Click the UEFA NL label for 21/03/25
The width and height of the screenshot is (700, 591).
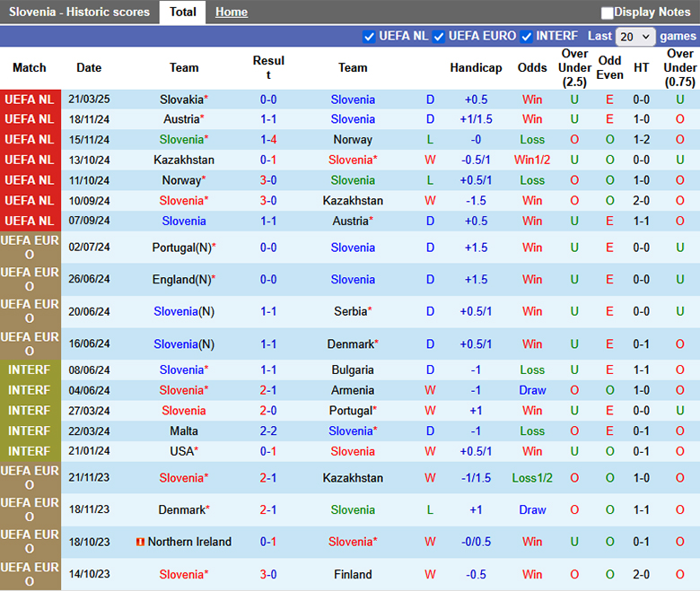tap(30, 100)
